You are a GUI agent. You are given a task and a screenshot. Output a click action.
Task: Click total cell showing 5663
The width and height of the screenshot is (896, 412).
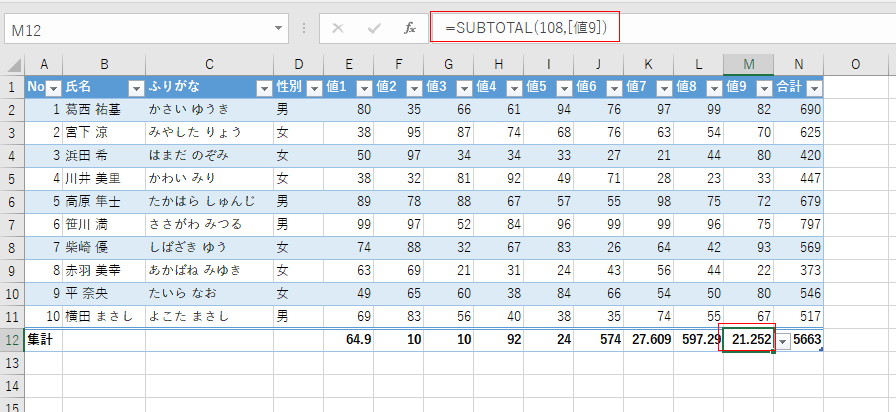[x=808, y=340]
